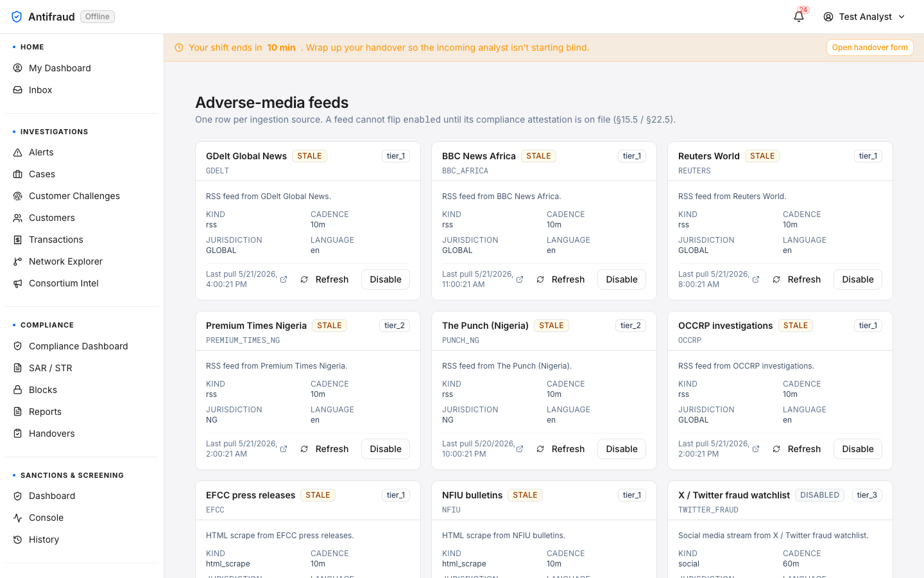Screen dimensions: 924x578
Task: Refresh the BBC News Africa feed
Action: [561, 279]
